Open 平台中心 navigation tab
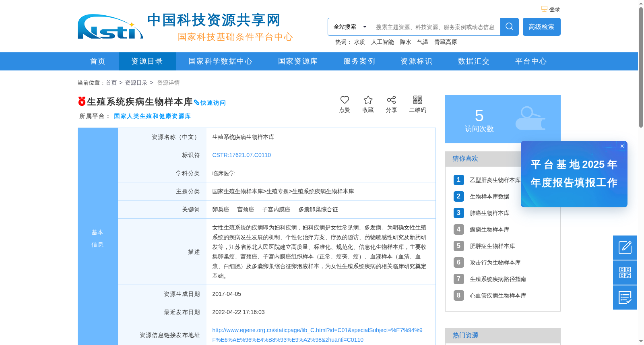 tap(531, 61)
